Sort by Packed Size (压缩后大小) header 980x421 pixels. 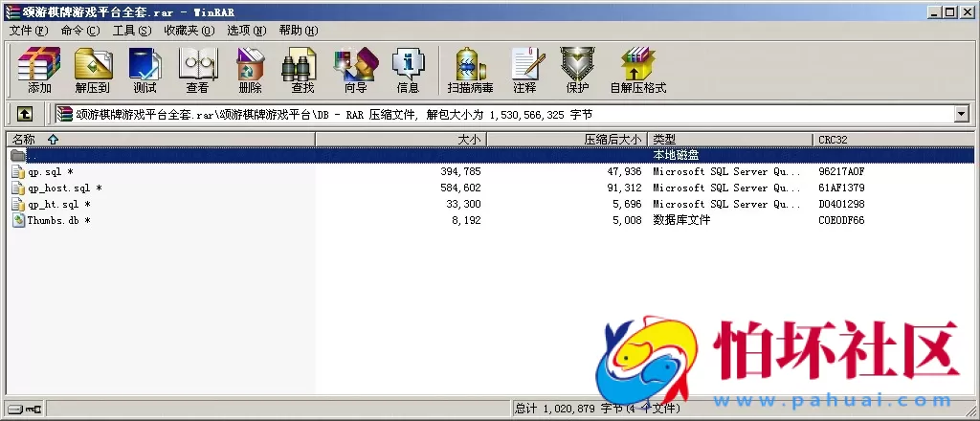(567, 140)
